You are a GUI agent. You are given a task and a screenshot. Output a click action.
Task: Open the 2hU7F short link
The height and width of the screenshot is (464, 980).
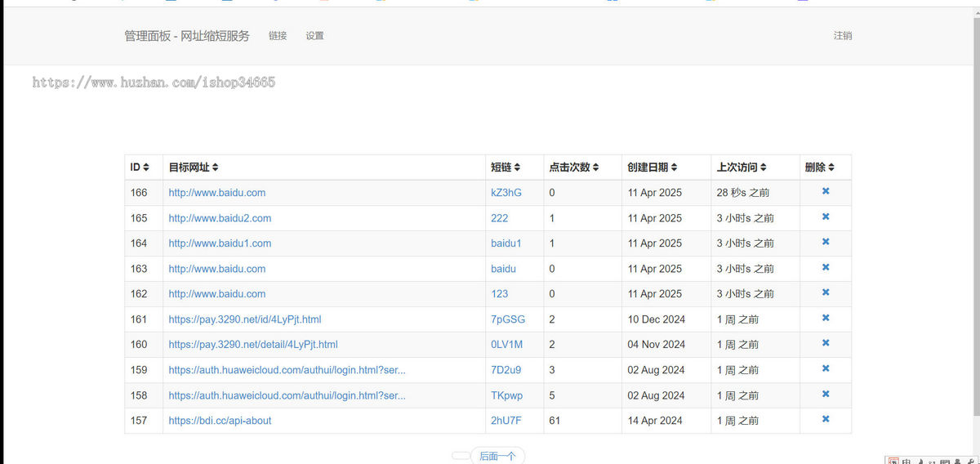pos(506,421)
